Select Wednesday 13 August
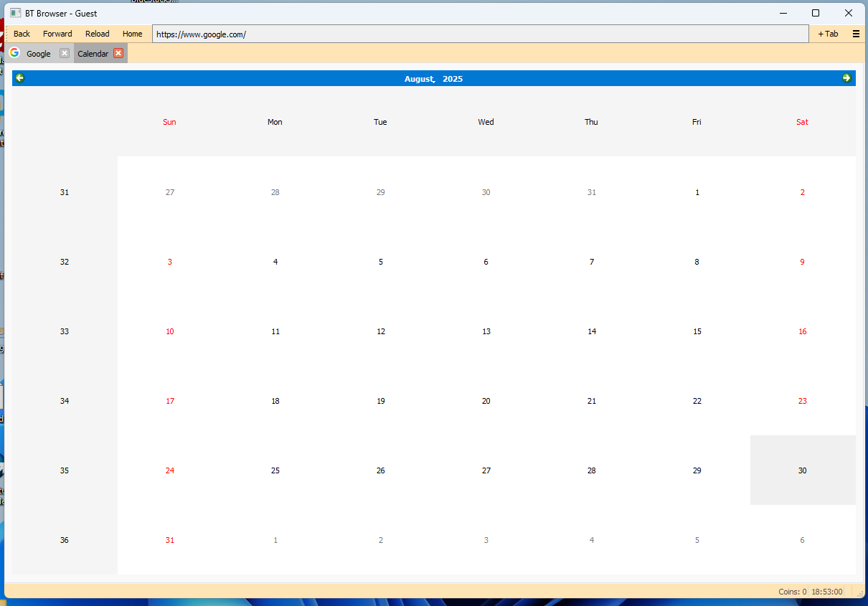The image size is (868, 606). pos(486,331)
